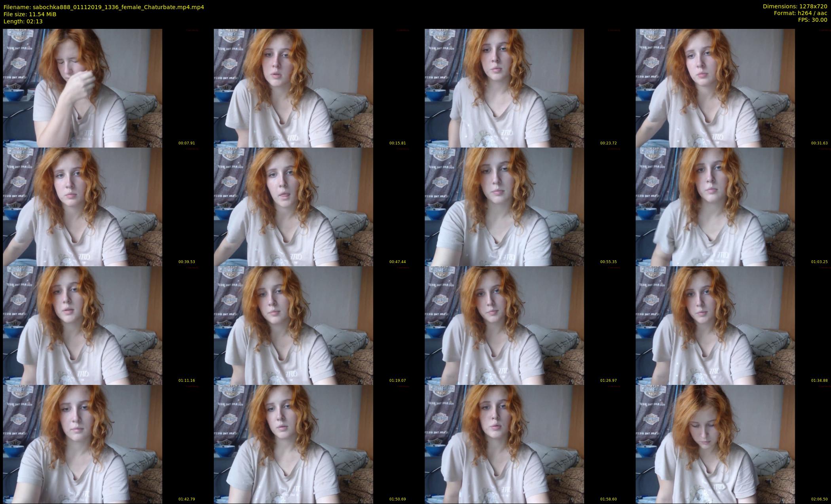This screenshot has width=831, height=504.
Task: Select the frame at 01:03.25
Action: tap(715, 207)
